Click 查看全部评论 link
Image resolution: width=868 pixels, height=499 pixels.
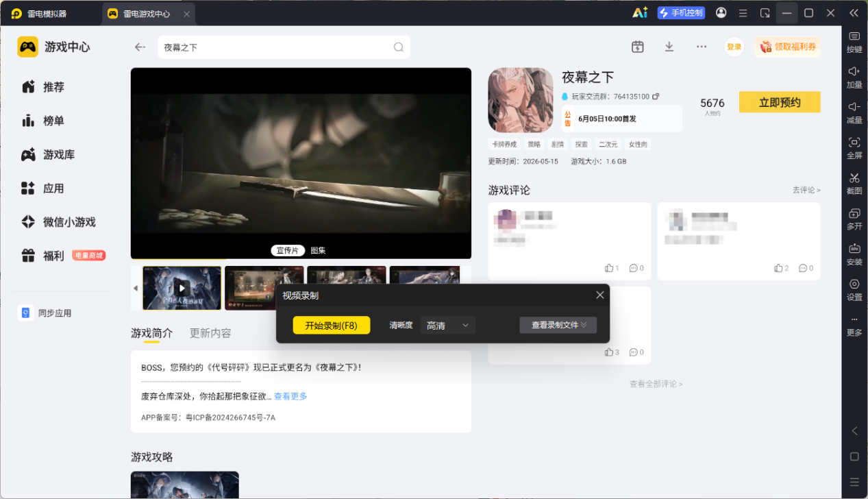(656, 384)
